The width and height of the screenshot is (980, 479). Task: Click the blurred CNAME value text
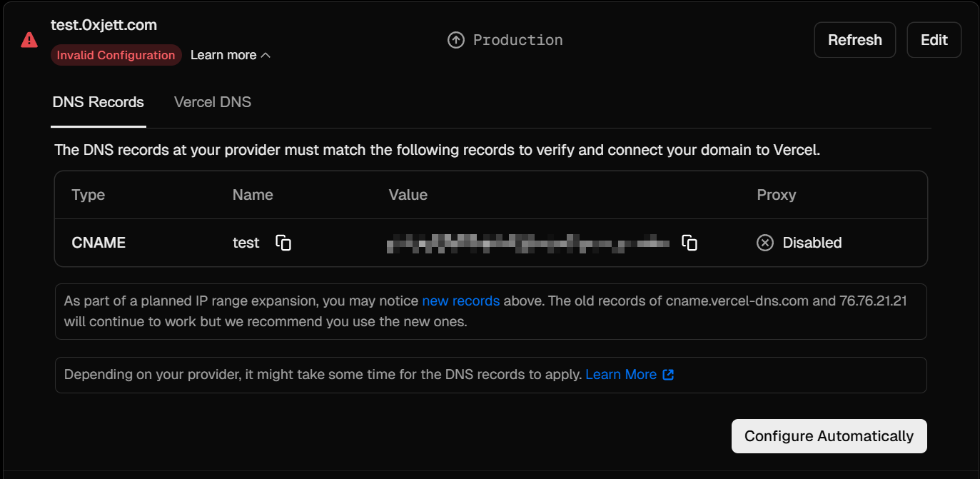pyautogui.click(x=527, y=243)
